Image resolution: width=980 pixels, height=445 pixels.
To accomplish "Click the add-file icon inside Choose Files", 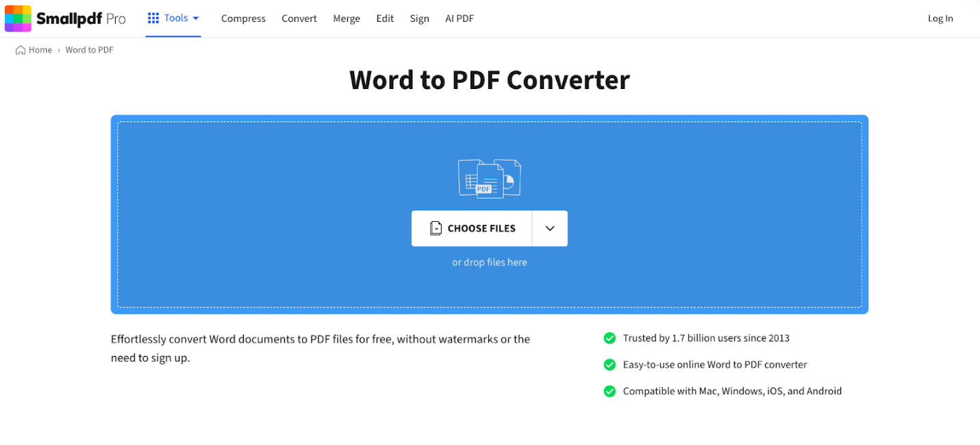I will pos(436,228).
